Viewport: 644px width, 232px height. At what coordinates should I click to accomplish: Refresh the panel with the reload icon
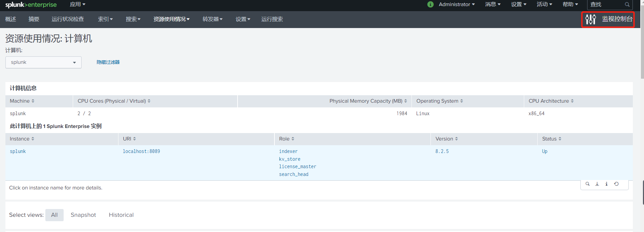point(616,184)
